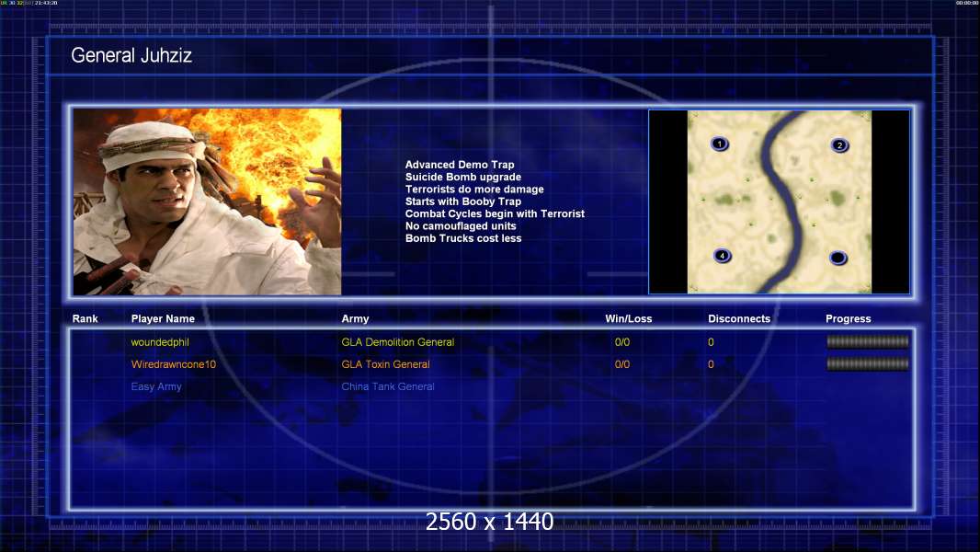Click the GLA Demolition General army cell
This screenshot has width=980, height=552.
(397, 342)
